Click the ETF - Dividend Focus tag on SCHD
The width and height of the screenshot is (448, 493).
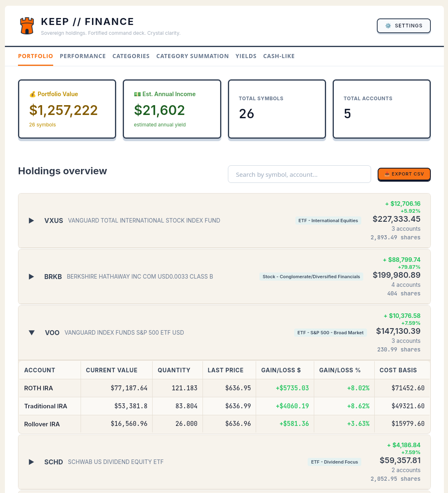pos(334,462)
